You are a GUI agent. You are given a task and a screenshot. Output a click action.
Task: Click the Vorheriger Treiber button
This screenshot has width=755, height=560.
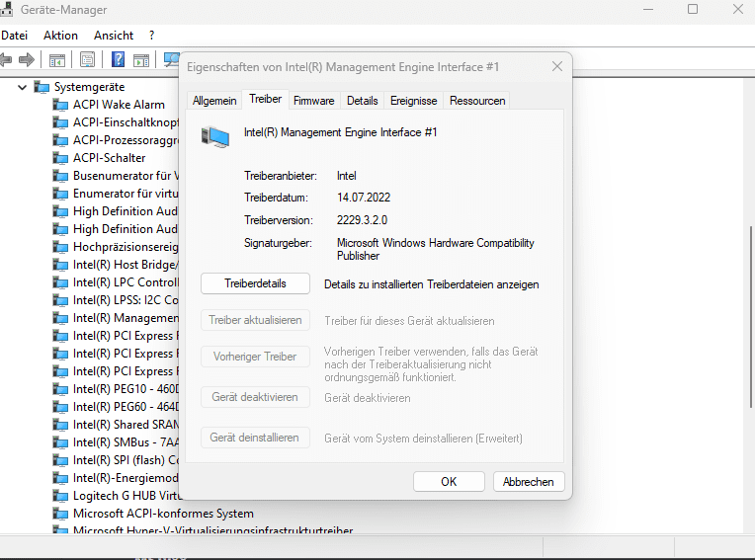tap(255, 357)
